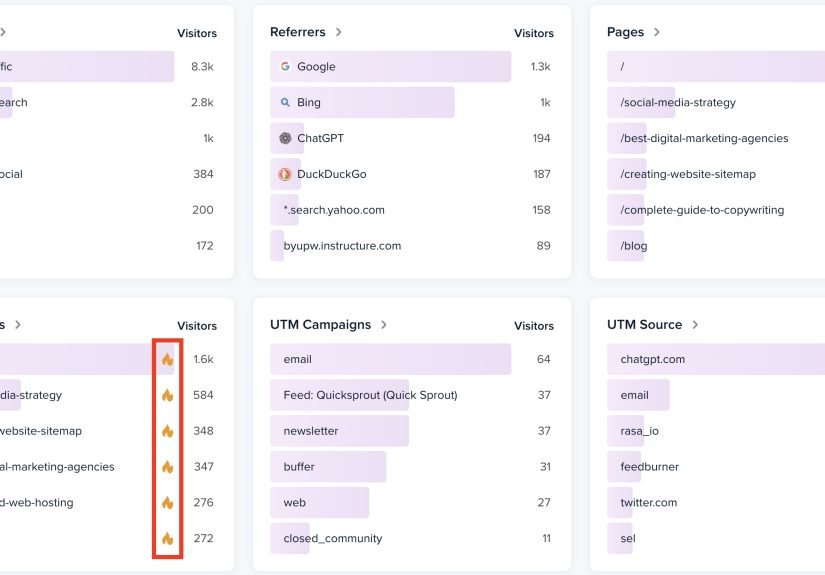
Task: Select the Bing referrer row
Action: [x=411, y=102]
